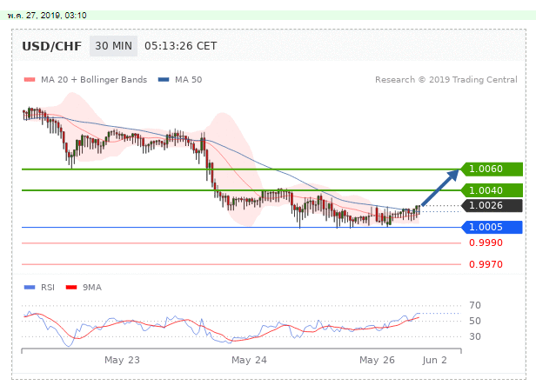The image size is (536, 392).
Task: Click the MA 50 blue legend swatch
Action: tap(164, 80)
